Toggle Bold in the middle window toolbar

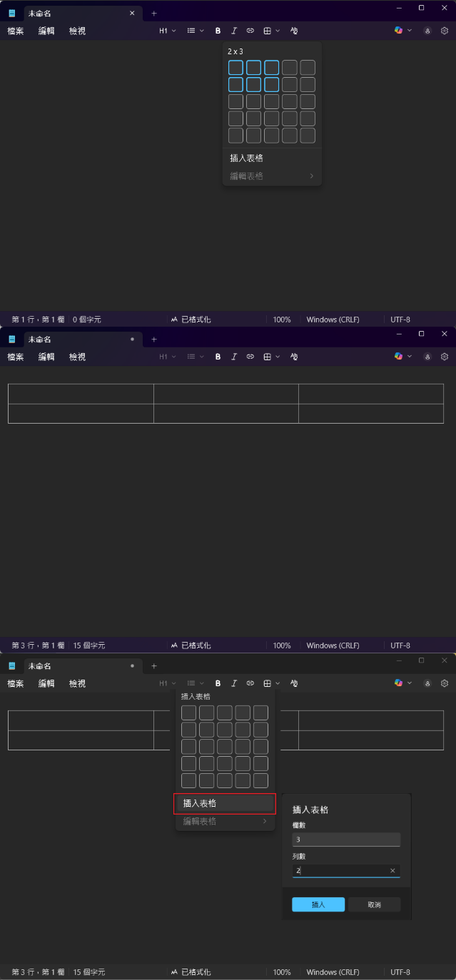click(218, 357)
